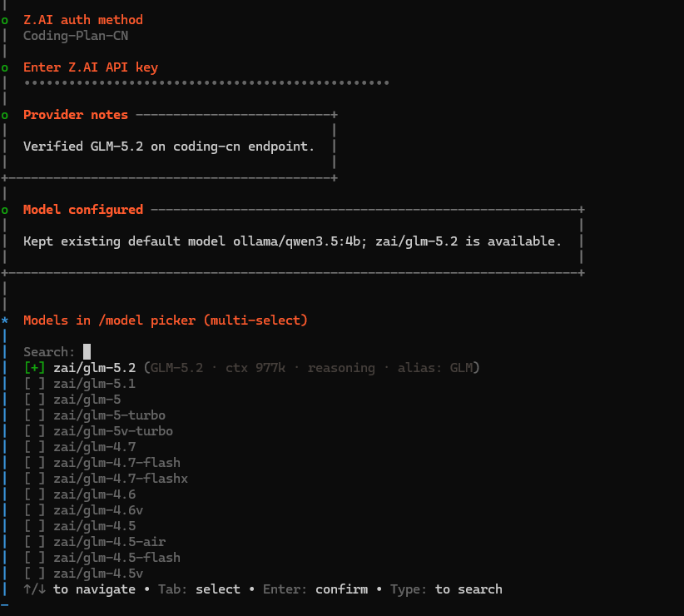Click the zai/glm-5.2 model name text
684x616 pixels.
95,368
